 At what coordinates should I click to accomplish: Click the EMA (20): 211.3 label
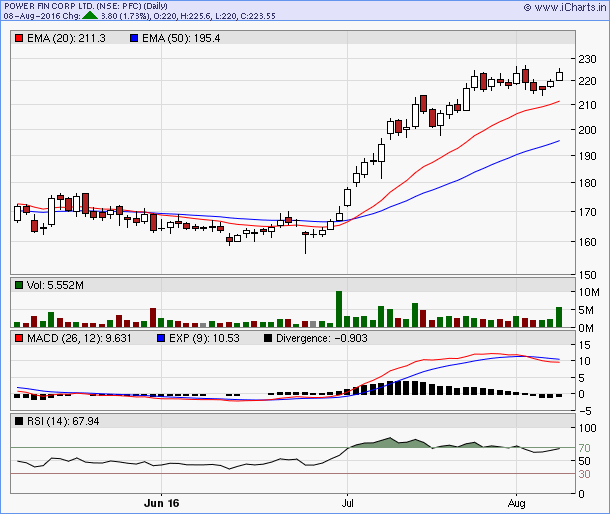[66, 38]
